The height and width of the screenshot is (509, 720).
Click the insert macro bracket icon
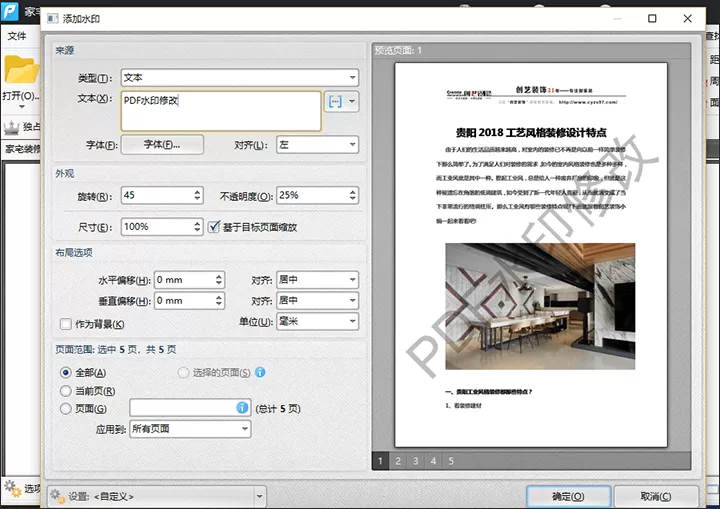[x=335, y=102]
